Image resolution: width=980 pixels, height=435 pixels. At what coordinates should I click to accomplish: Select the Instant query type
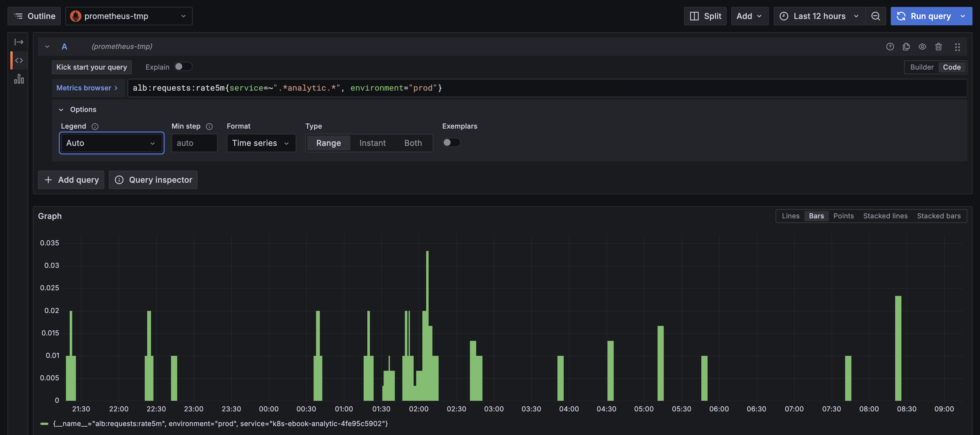373,143
